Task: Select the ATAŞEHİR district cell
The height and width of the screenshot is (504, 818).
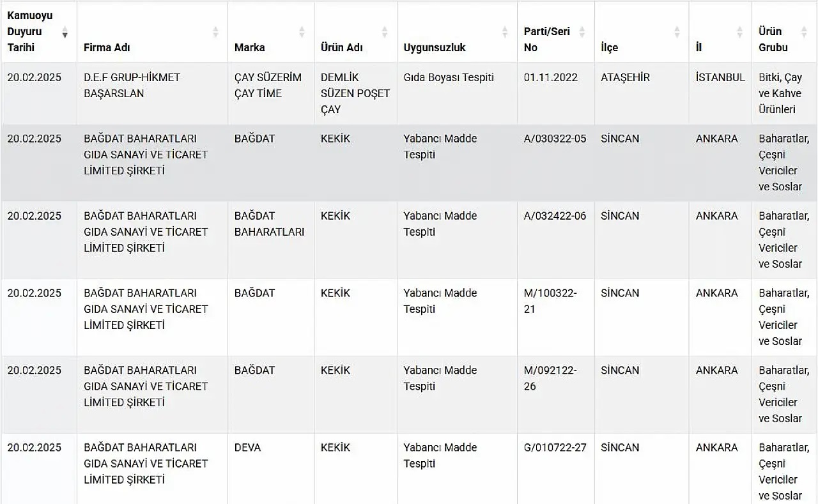Action: pyautogui.click(x=625, y=77)
